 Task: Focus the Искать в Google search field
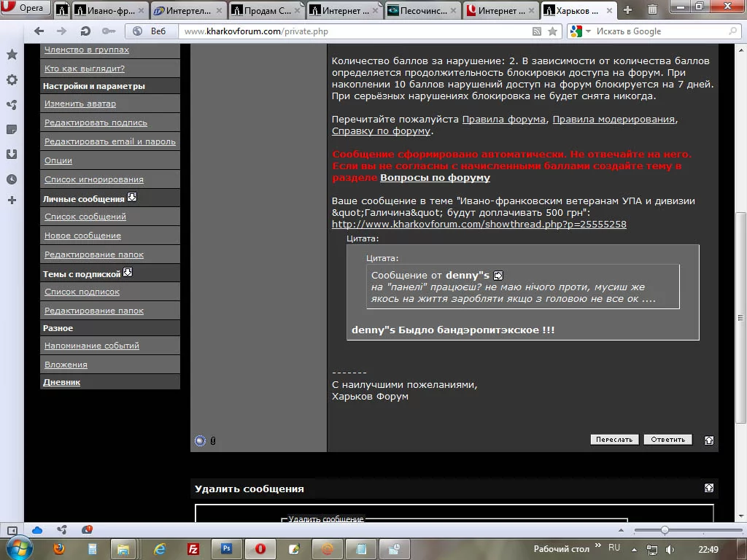tap(659, 31)
